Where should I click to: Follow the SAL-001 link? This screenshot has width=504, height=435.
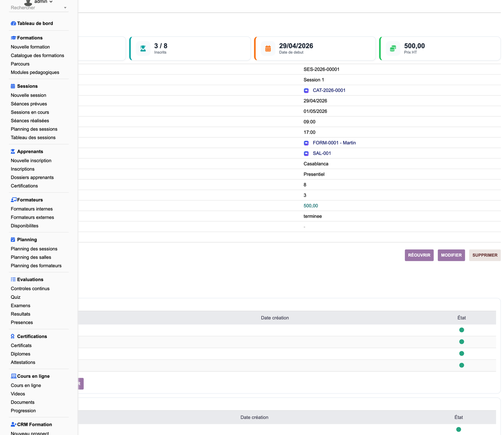tap(322, 153)
